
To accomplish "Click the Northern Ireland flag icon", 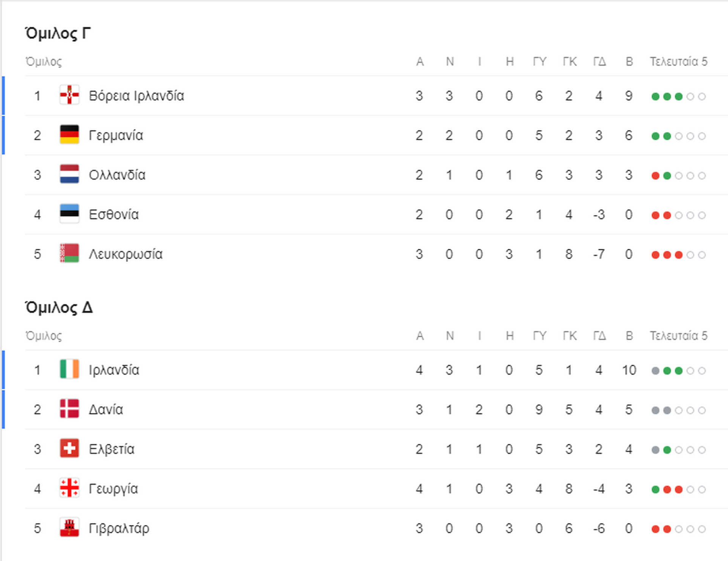I will pyautogui.click(x=69, y=95).
